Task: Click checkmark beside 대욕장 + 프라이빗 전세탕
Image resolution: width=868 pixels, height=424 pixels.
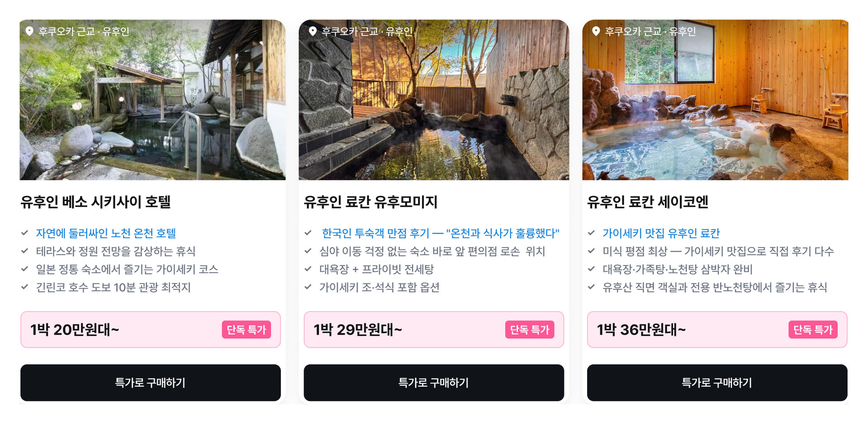Action: tap(308, 269)
